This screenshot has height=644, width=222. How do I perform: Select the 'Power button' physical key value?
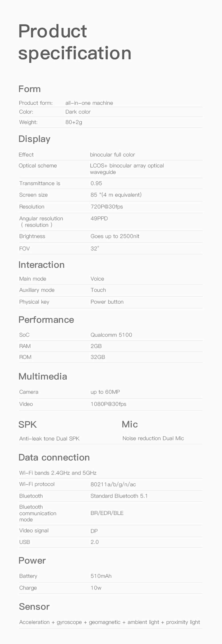point(107,302)
